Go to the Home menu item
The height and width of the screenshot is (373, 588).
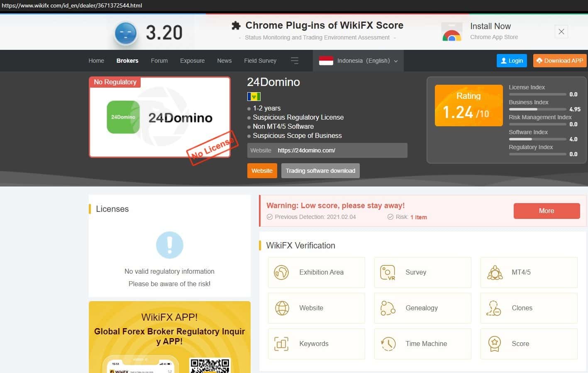coord(96,61)
